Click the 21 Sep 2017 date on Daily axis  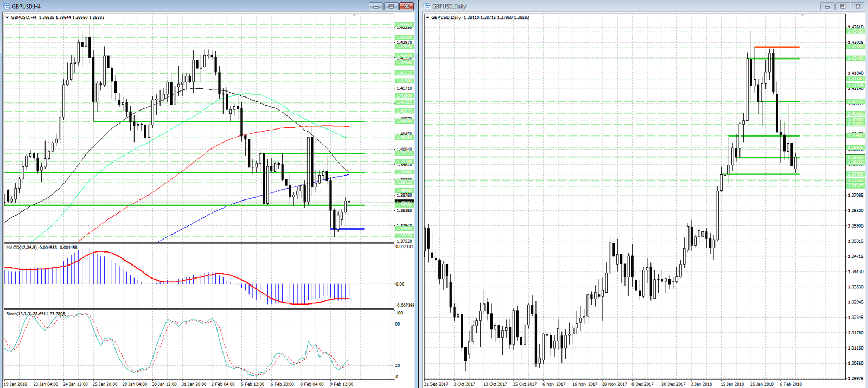click(x=437, y=384)
